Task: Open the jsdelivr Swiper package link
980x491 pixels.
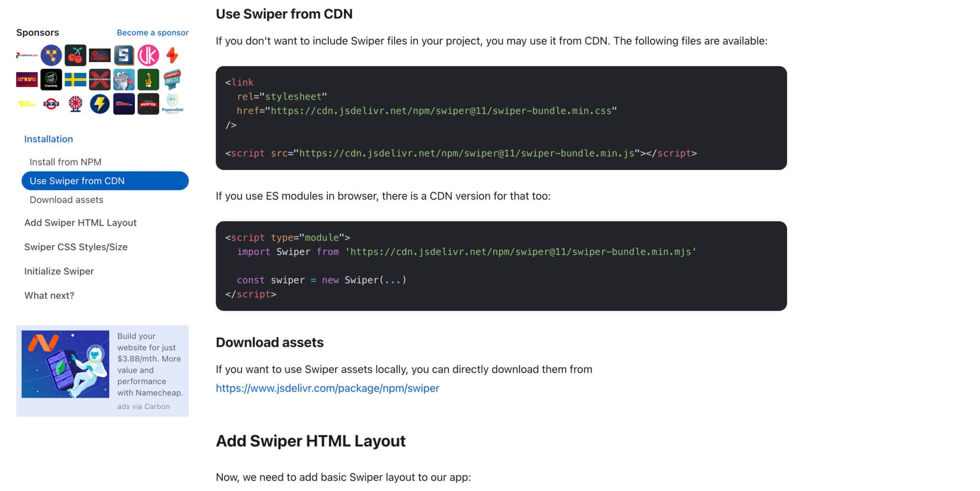Action: click(x=327, y=388)
